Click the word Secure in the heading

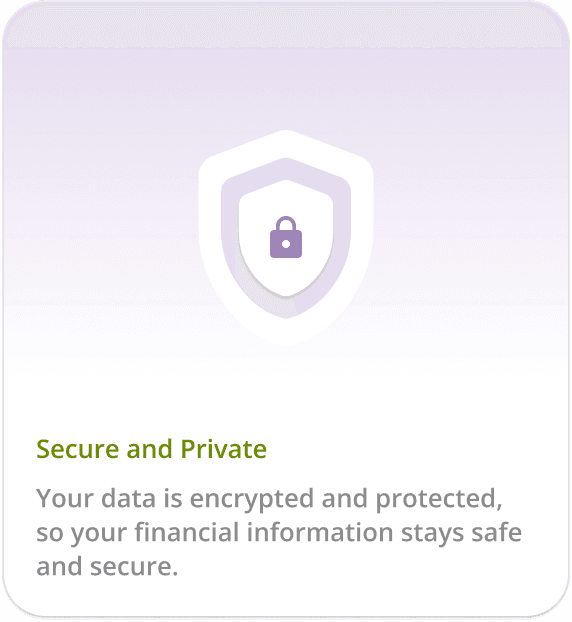click(x=77, y=449)
